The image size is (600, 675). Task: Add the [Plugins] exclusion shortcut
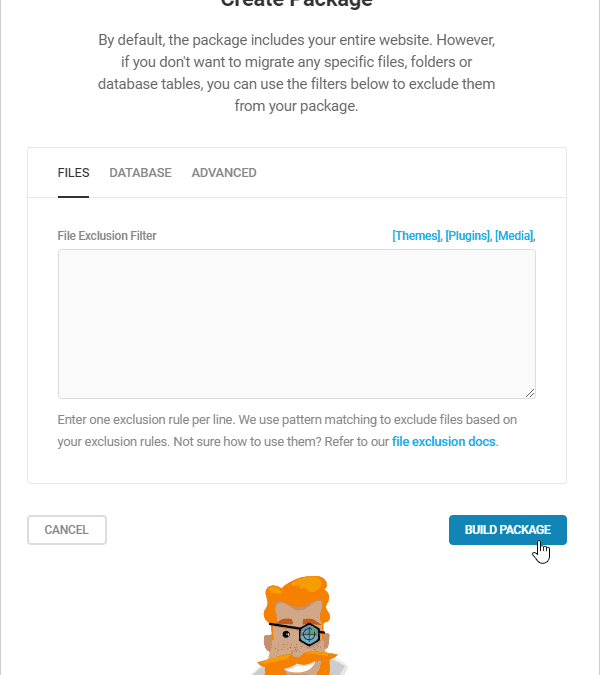(467, 236)
